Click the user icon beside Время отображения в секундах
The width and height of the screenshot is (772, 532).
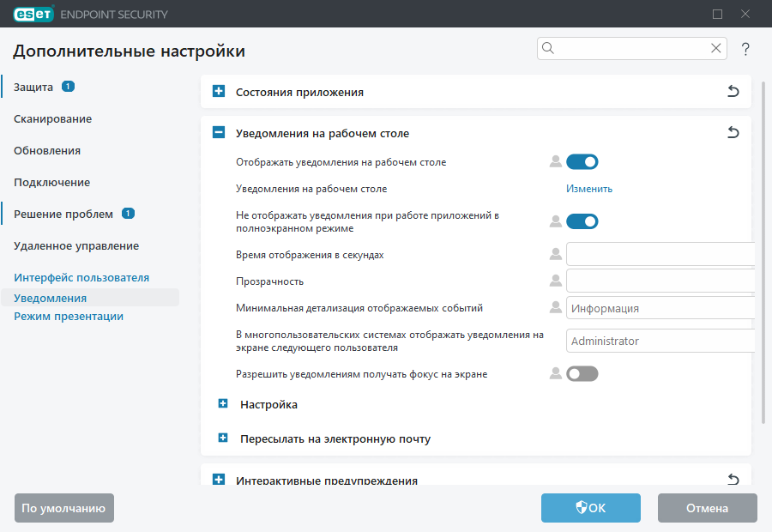(x=555, y=255)
